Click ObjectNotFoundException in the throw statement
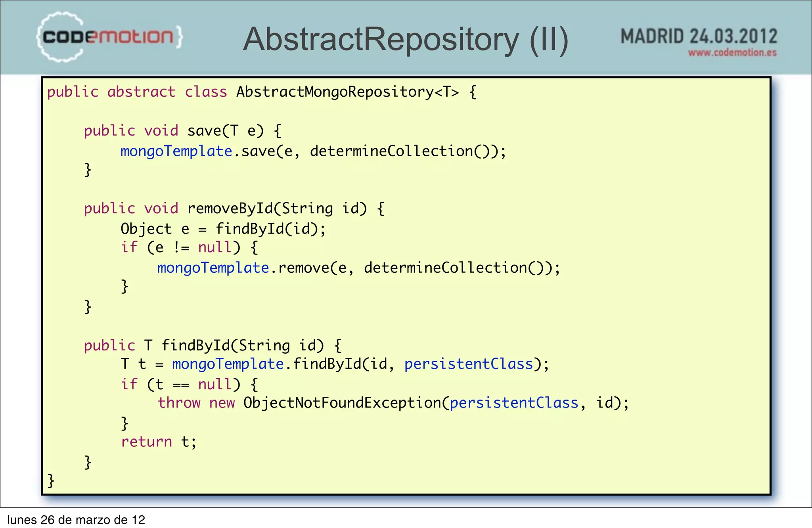 pos(343,403)
